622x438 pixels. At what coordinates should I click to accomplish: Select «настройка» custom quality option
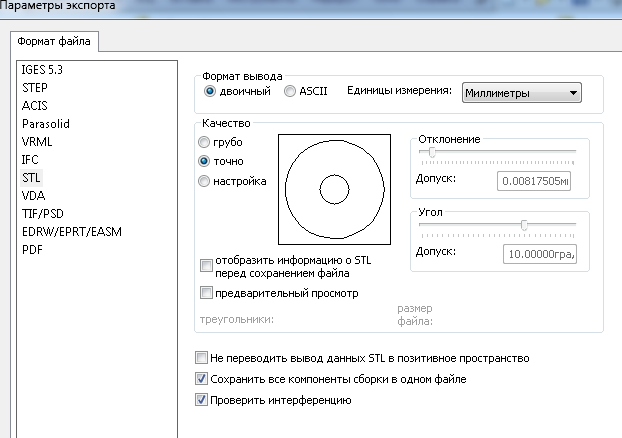205,181
